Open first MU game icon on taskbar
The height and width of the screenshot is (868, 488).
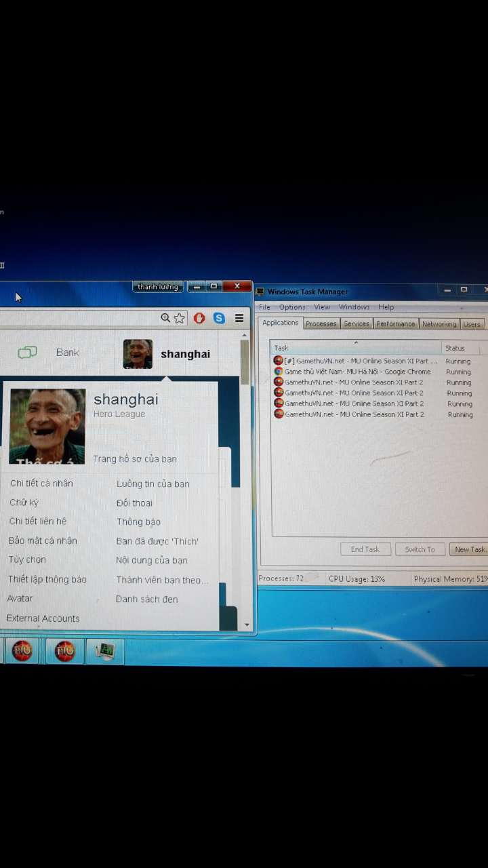tap(22, 652)
